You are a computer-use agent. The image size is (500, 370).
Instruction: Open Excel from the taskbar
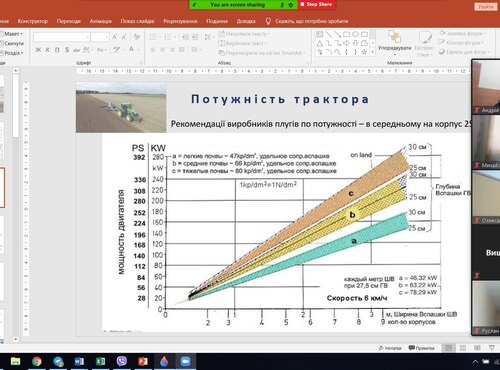click(100, 361)
